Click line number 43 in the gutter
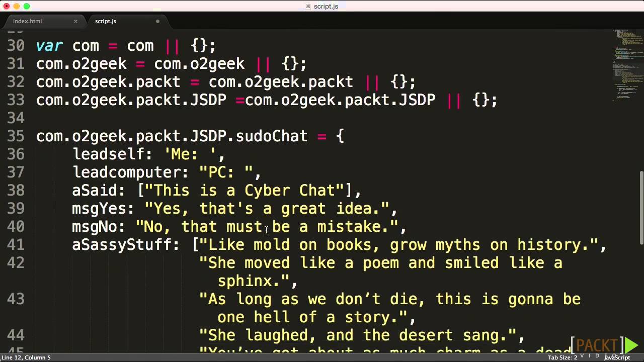 point(16,299)
